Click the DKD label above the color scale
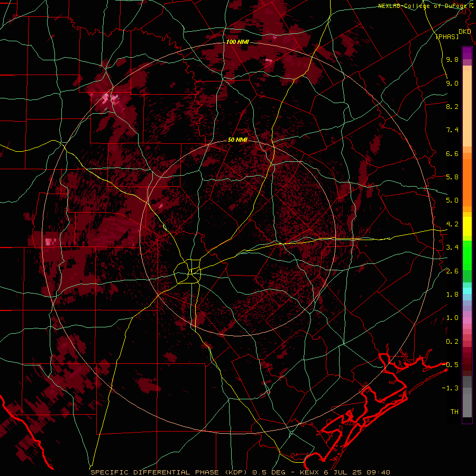The image size is (476, 476). pyautogui.click(x=464, y=32)
